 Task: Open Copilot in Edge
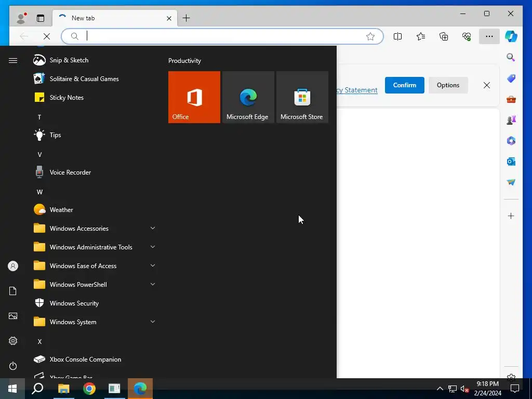(511, 36)
